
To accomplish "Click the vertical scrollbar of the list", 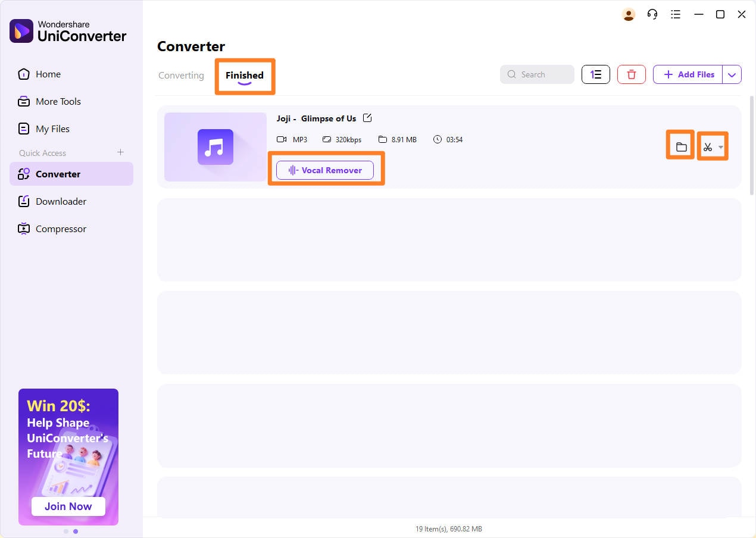I will click(x=751, y=146).
